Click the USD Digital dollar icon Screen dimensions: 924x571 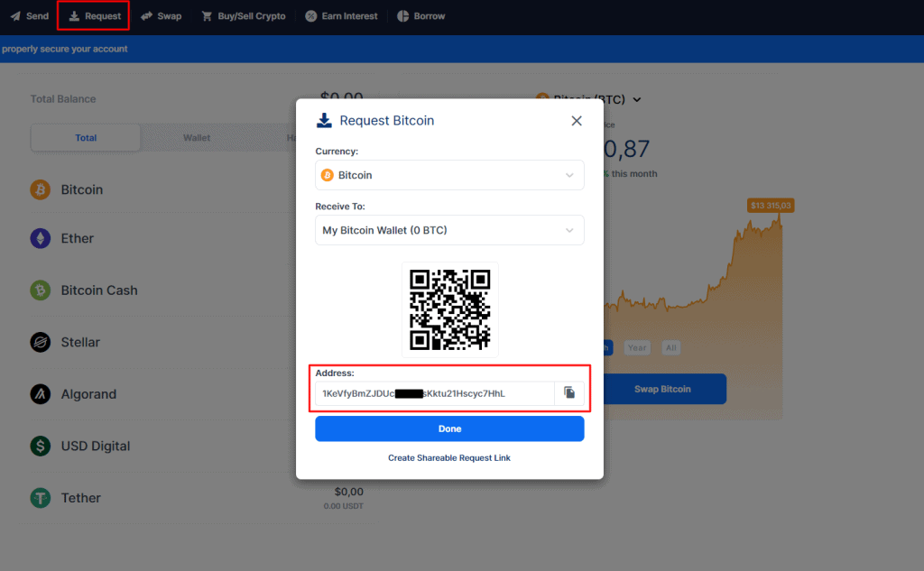[x=40, y=447]
